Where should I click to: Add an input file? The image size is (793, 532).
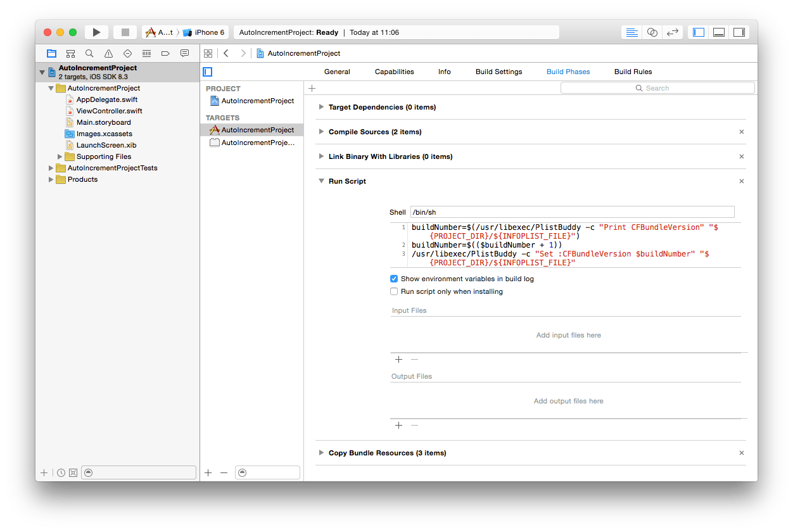pos(398,359)
